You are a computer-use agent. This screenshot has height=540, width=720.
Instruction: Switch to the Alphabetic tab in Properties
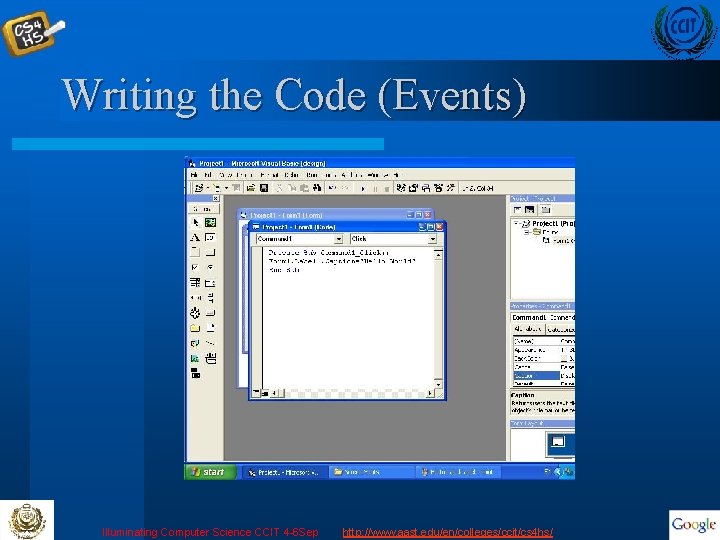click(x=528, y=329)
